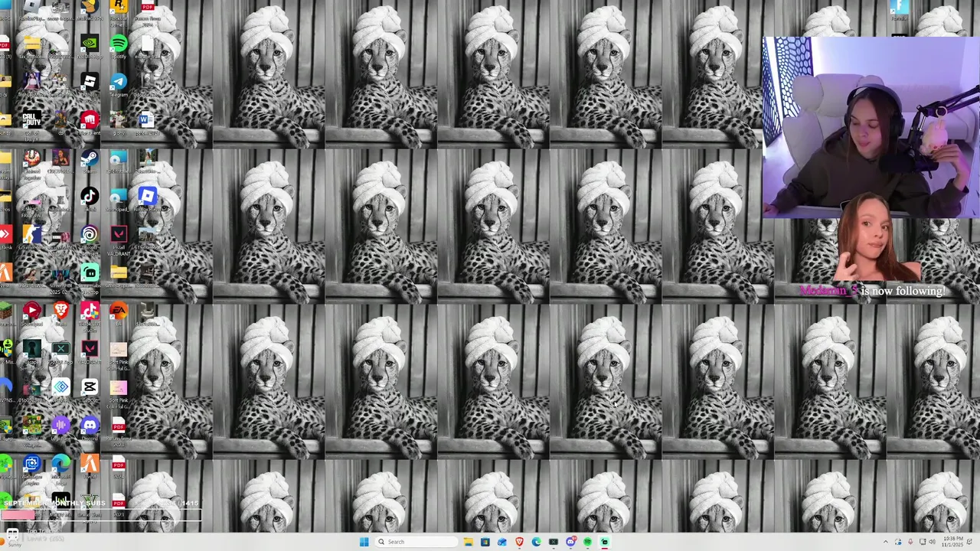Open Outlook from the taskbar
Image resolution: width=980 pixels, height=551 pixels.
pos(502,542)
